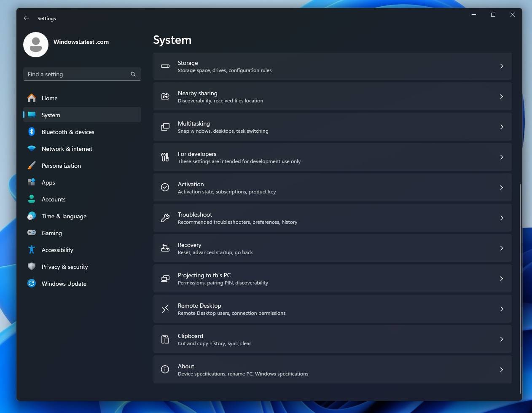Open Personalization via the brush icon

32,166
